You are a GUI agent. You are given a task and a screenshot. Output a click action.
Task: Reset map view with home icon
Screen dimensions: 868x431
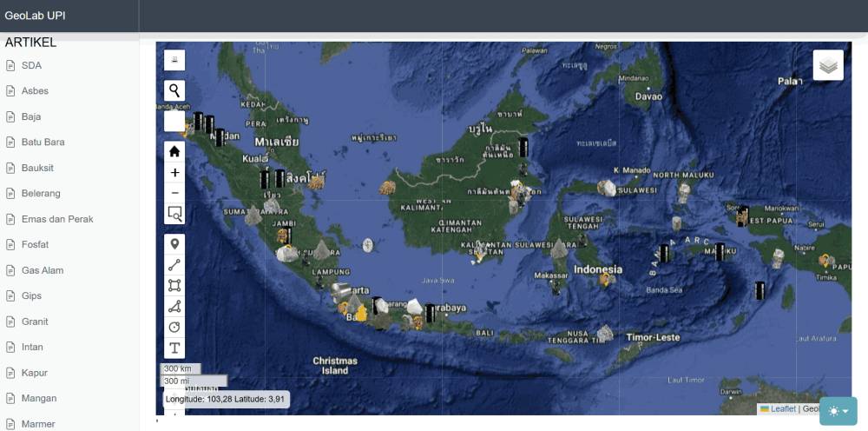pos(174,151)
